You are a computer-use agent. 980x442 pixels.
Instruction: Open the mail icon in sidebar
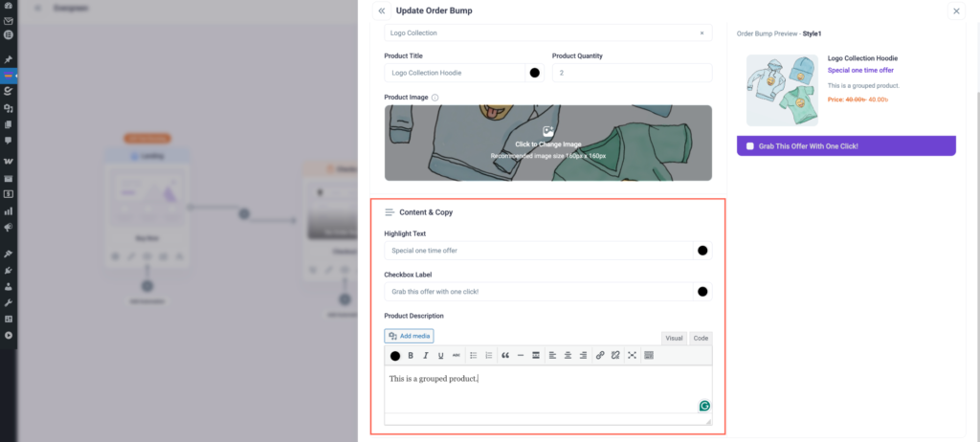click(9, 21)
